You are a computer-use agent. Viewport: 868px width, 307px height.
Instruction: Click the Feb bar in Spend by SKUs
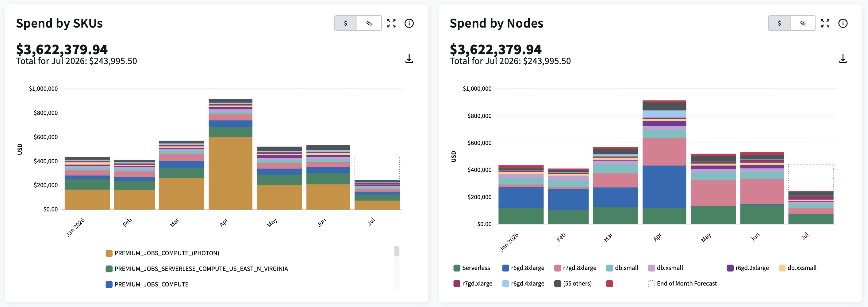click(134, 184)
